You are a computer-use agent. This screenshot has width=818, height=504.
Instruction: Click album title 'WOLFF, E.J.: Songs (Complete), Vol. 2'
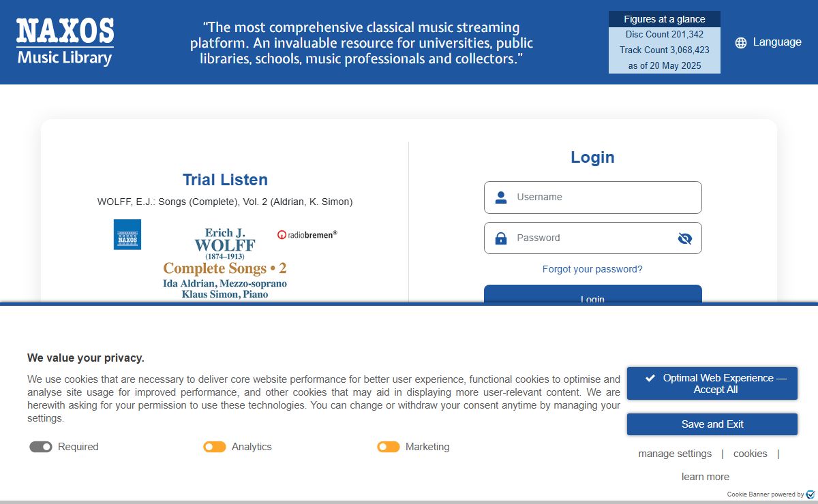pos(225,202)
